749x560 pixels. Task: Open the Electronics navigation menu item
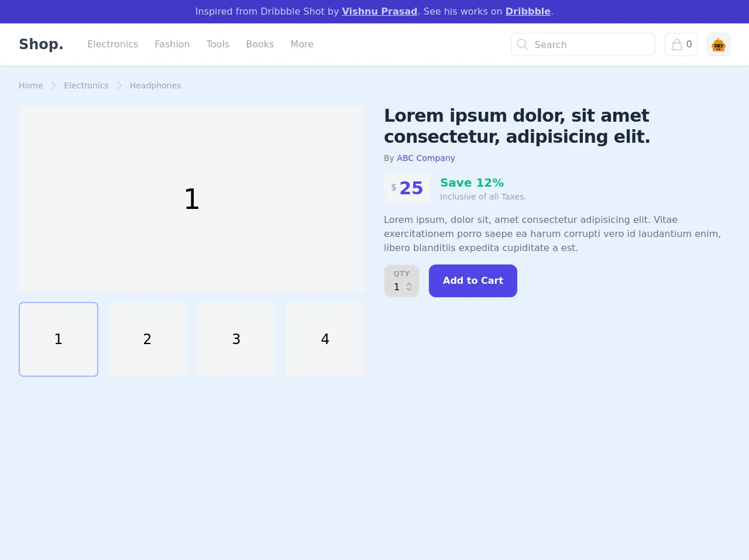click(112, 44)
